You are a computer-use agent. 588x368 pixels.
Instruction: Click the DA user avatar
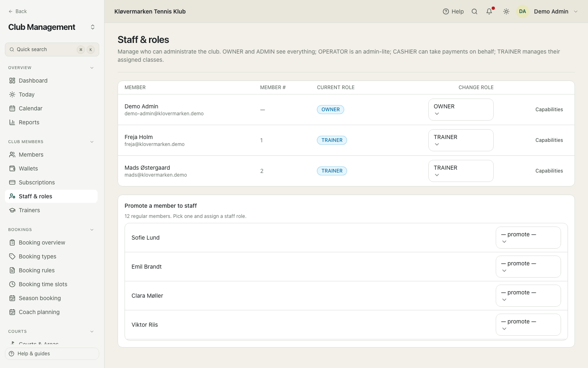coord(523,11)
